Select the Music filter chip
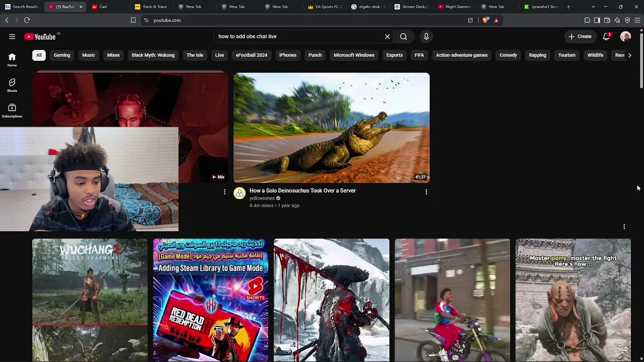Viewport: 644px width, 362px height. tap(89, 55)
